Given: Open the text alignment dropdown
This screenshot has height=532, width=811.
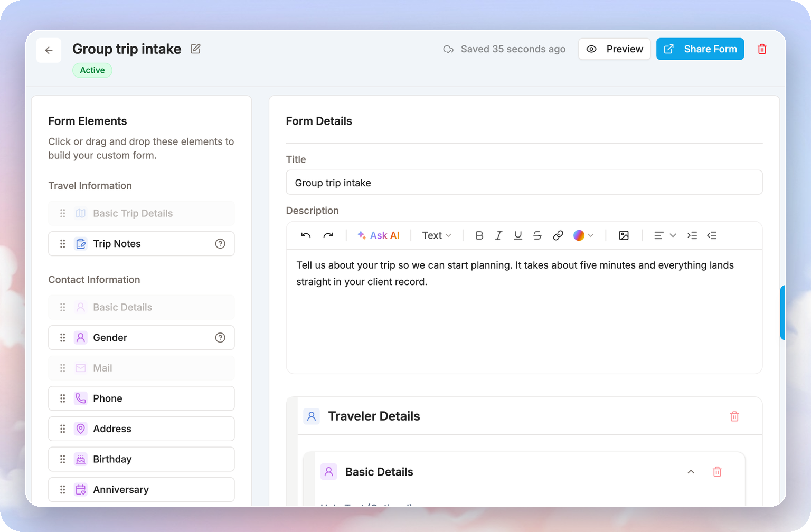Looking at the screenshot, I should [x=665, y=235].
